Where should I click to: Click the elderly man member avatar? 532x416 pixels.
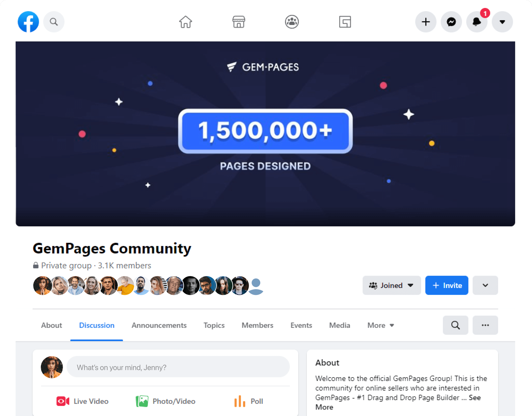click(x=174, y=285)
